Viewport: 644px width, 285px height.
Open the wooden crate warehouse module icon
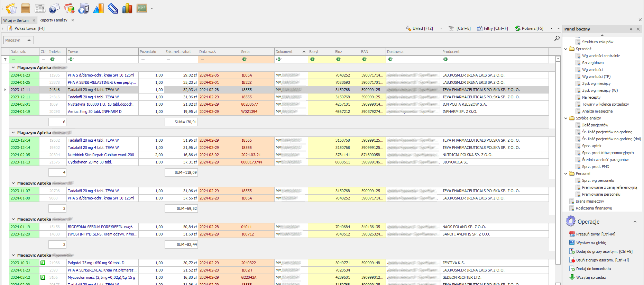(25, 8)
